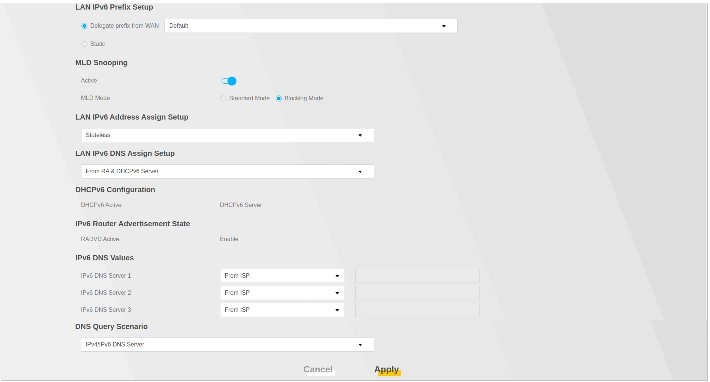
Task: Click the Cancel button
Action: pyautogui.click(x=318, y=369)
